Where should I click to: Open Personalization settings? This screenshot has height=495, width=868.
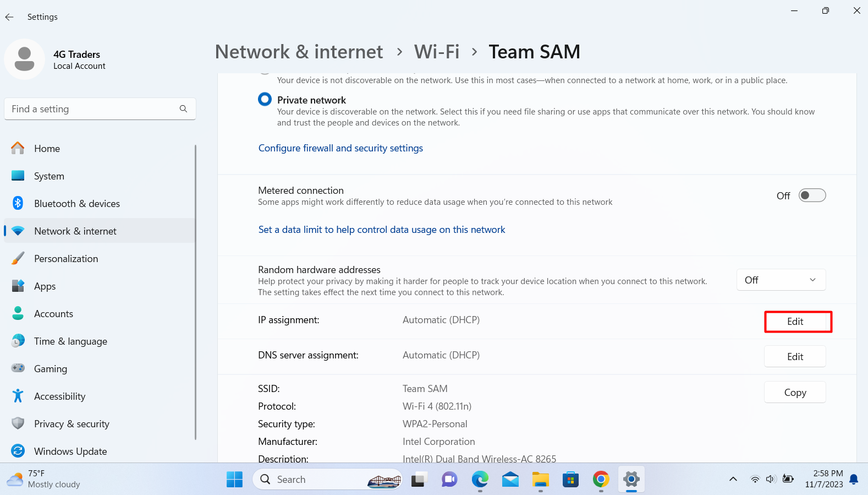pyautogui.click(x=100, y=259)
